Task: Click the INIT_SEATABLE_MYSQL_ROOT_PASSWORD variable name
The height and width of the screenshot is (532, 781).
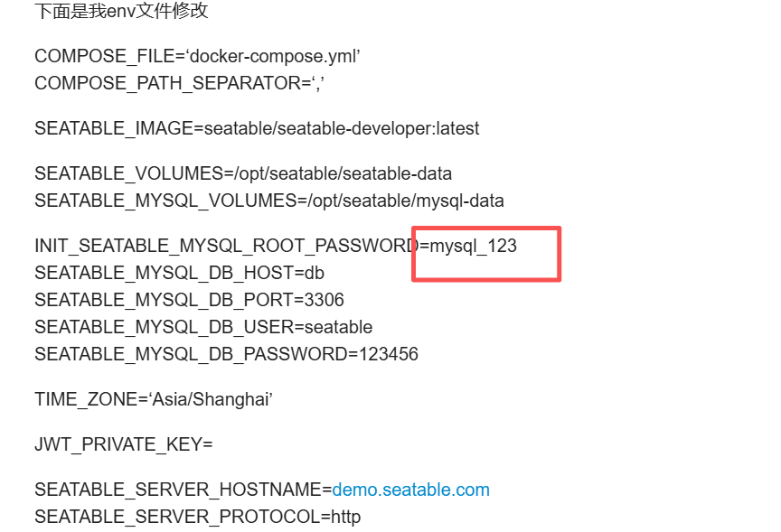Action: pyautogui.click(x=226, y=246)
